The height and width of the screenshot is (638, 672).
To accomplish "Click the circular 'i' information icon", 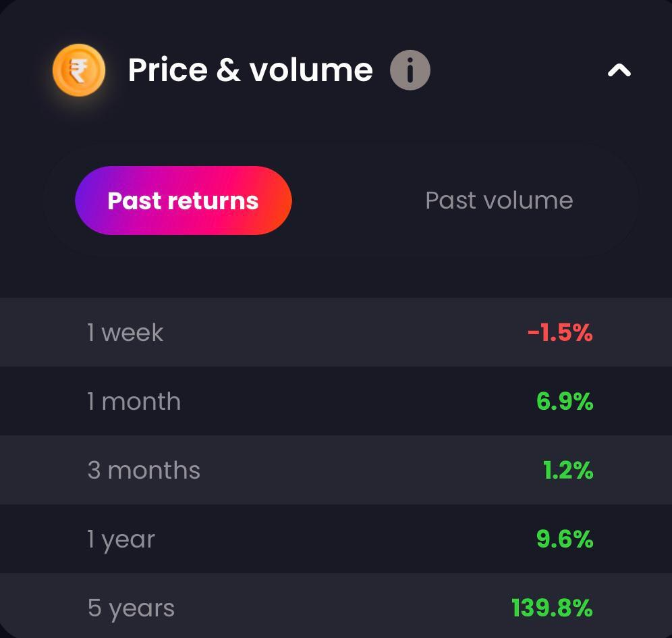I will click(410, 70).
